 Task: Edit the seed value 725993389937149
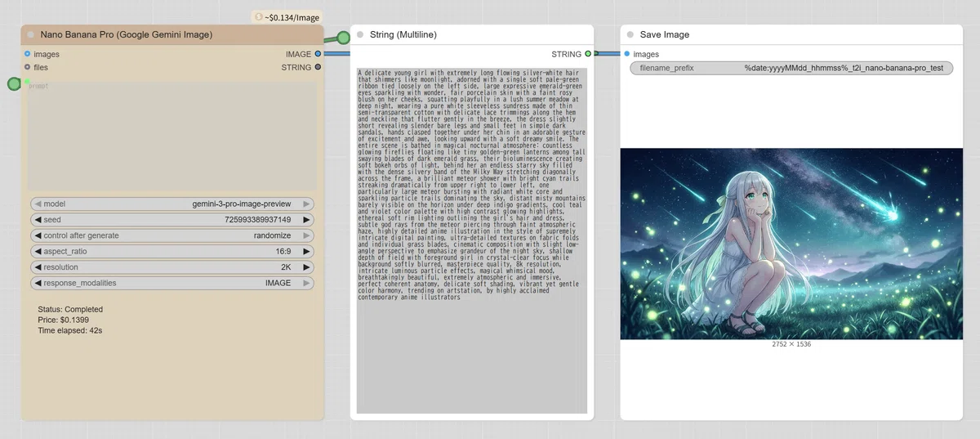coord(172,220)
